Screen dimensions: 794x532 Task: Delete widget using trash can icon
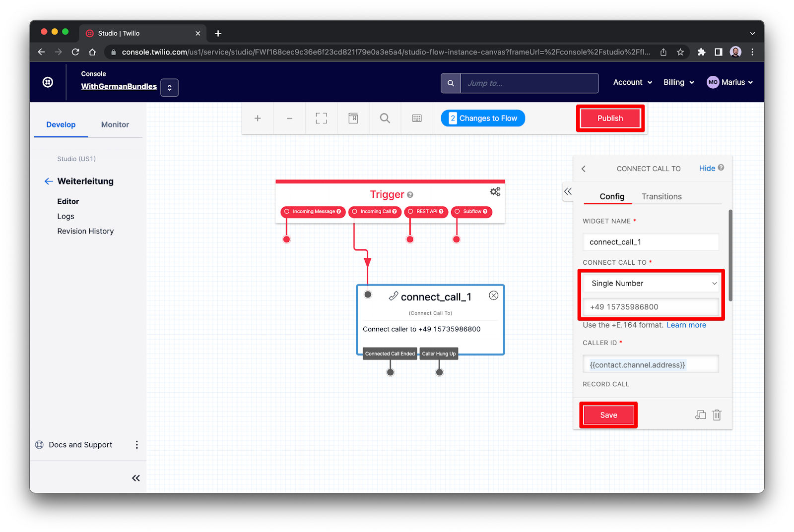[x=717, y=415]
